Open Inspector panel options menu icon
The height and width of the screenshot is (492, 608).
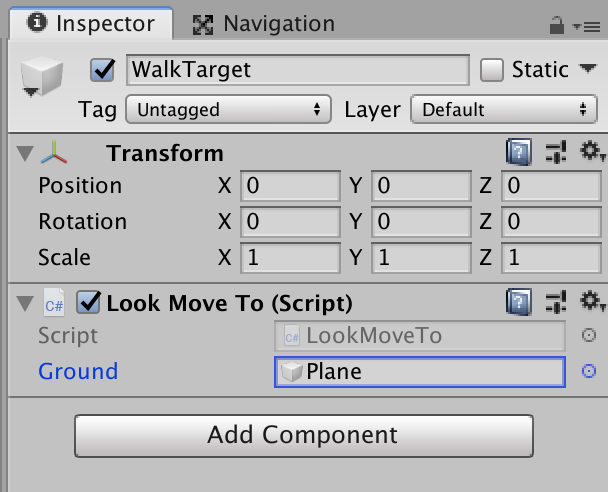(587, 27)
